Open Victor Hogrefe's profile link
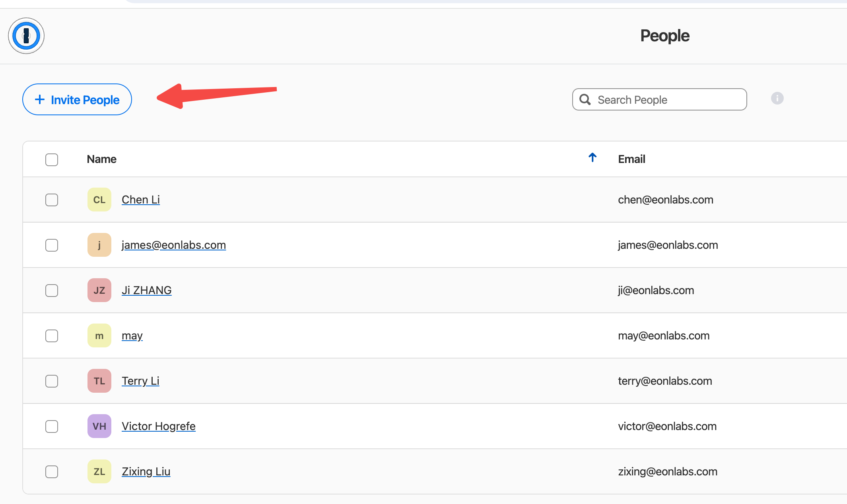Viewport: 847px width, 504px height. (x=158, y=426)
